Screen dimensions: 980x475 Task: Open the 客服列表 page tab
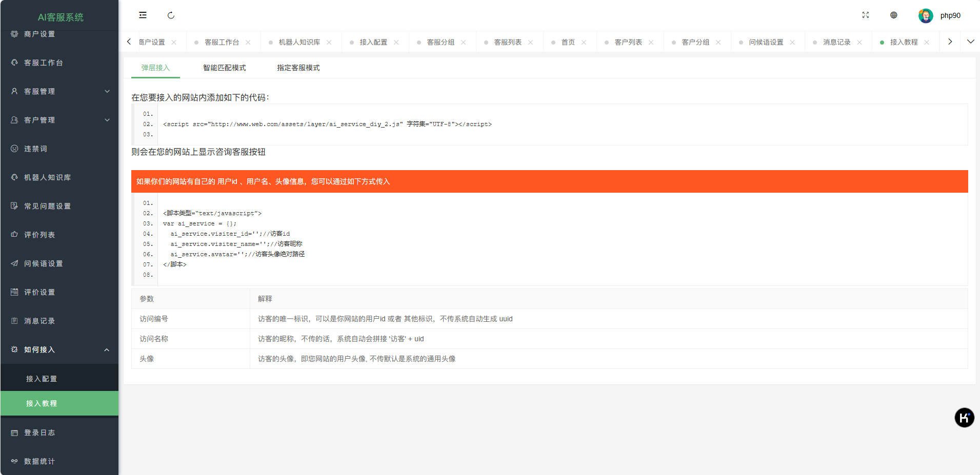(507, 43)
